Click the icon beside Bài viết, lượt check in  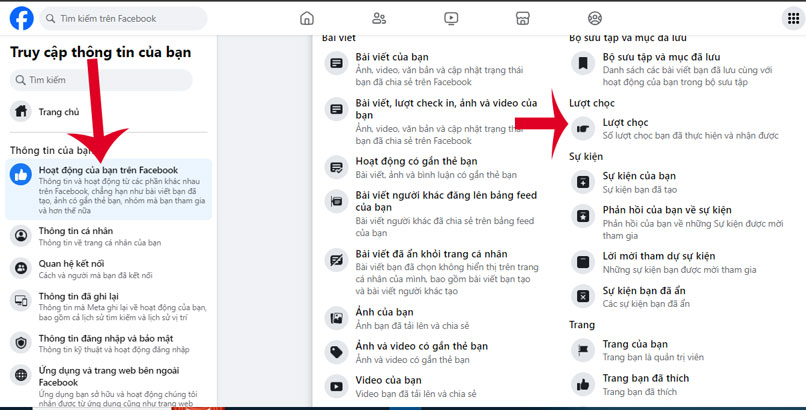337,109
